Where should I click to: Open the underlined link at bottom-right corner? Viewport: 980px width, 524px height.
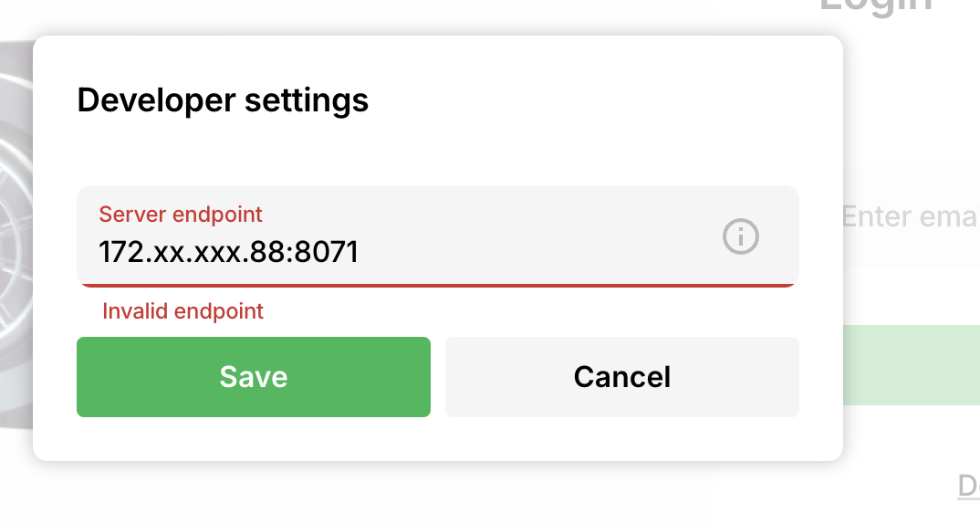click(x=968, y=485)
